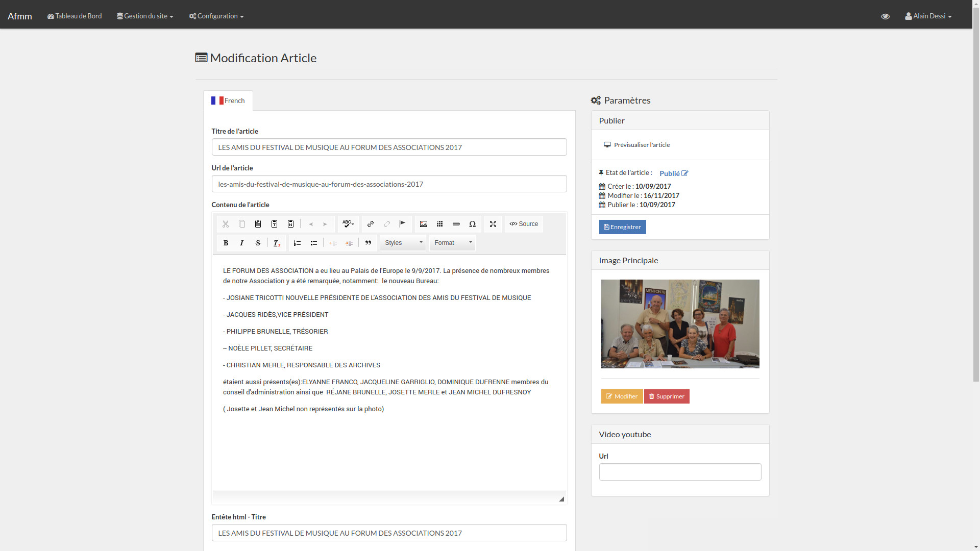Click Prévisualiser l'article link

(636, 145)
